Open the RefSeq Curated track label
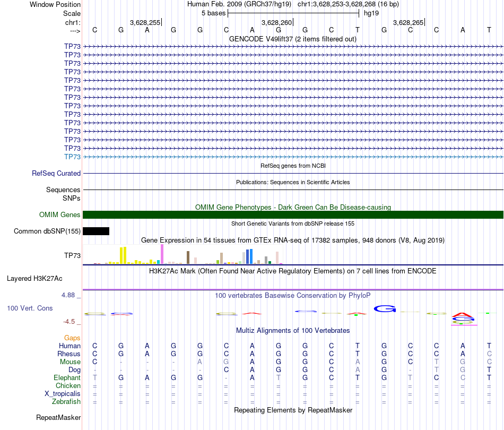 pyautogui.click(x=56, y=174)
